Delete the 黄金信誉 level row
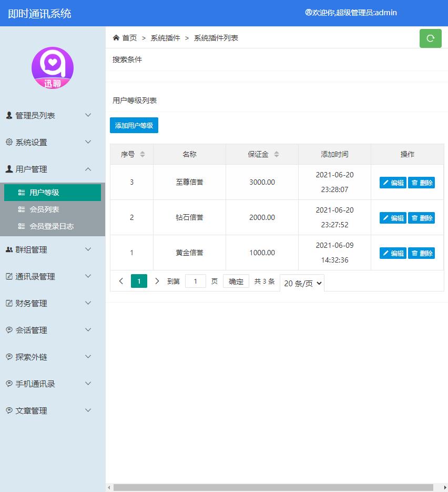Viewport: 448px width, 492px height. pos(421,253)
